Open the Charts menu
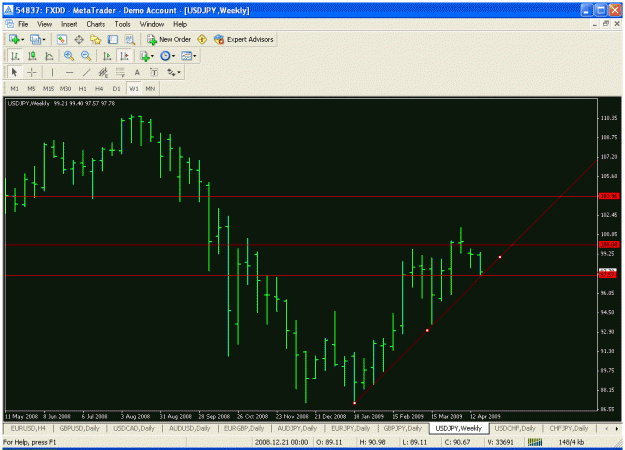Viewport: 625px width, 450px height. [96, 24]
